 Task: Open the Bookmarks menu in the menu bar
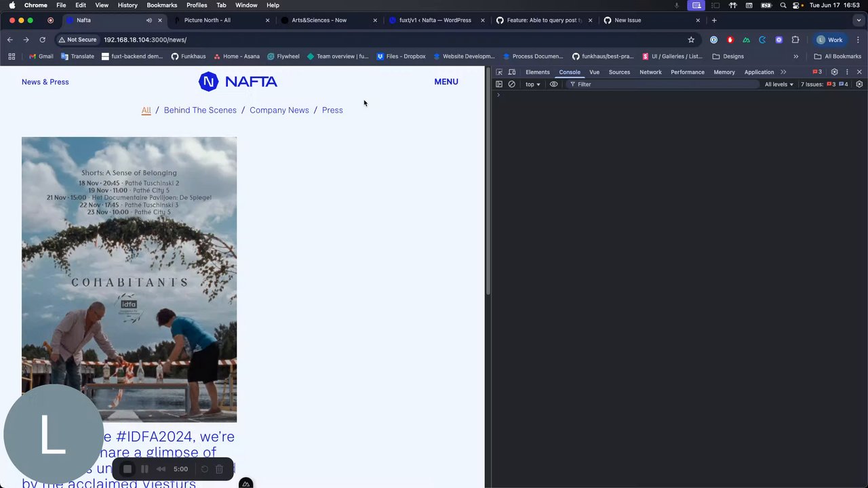point(162,5)
